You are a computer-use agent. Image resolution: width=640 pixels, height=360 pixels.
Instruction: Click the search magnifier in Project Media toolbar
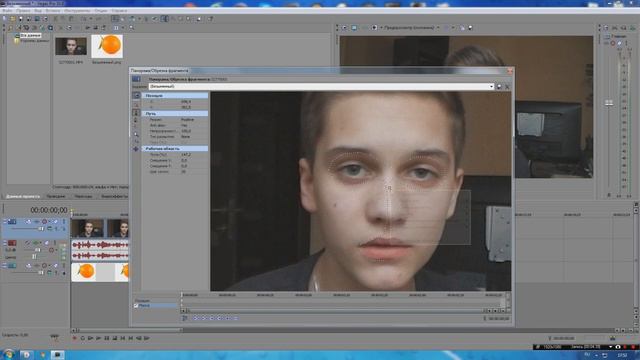131,28
